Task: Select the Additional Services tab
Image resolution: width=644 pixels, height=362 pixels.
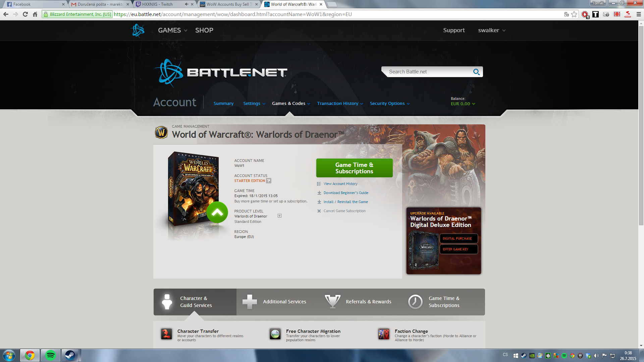Action: click(278, 302)
